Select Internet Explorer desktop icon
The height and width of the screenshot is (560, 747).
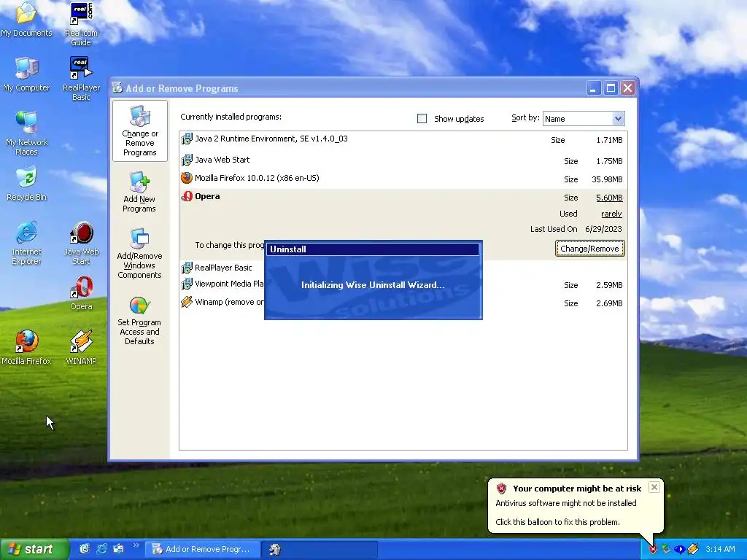click(x=26, y=243)
